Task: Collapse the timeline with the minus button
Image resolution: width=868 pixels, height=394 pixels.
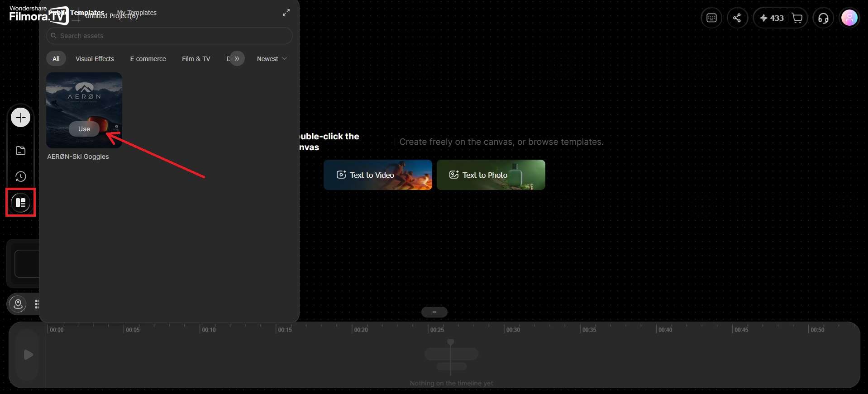Action: (x=434, y=312)
